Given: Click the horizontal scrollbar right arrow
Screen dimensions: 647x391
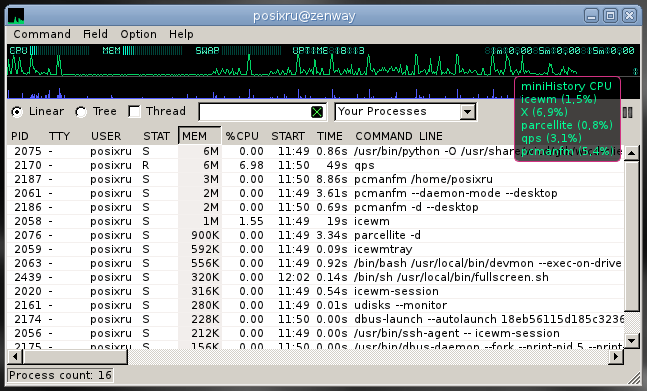Looking at the screenshot, I should (x=616, y=356).
